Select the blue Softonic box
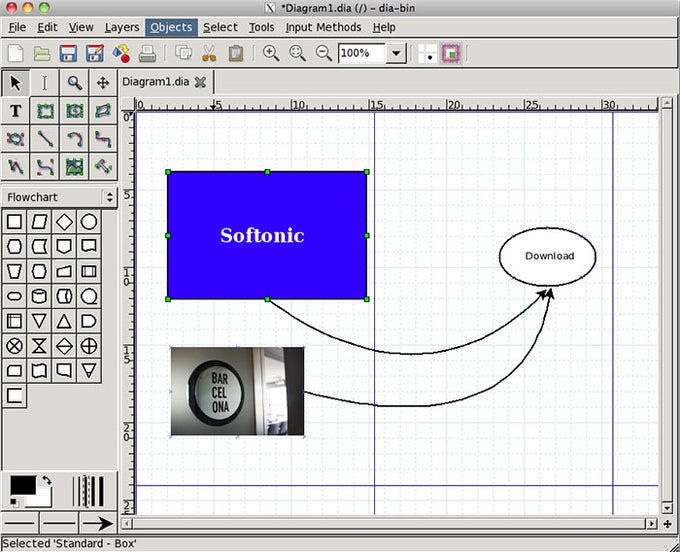 (267, 235)
